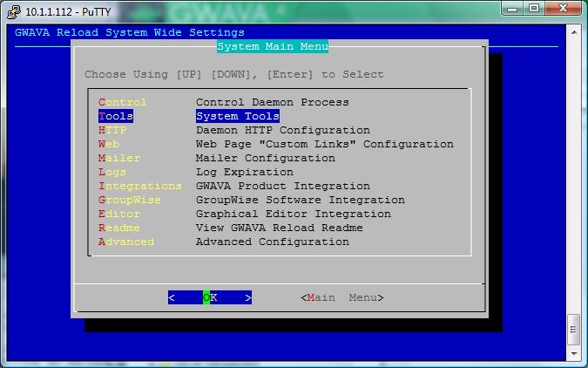Click 'Advanced Configuration' description
This screenshot has width=588, height=368.
tap(273, 242)
